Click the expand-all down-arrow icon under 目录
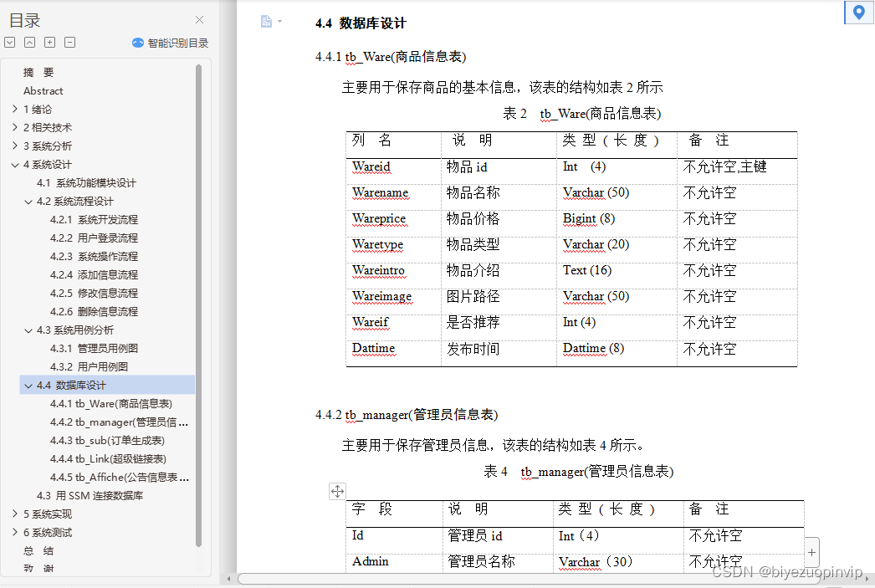Screen dimensions: 875x588 pyautogui.click(x=9, y=43)
